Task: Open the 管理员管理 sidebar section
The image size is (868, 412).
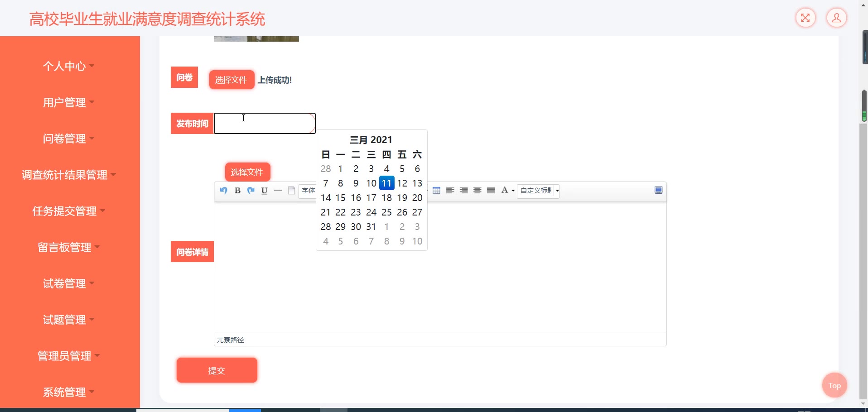Action: 69,356
